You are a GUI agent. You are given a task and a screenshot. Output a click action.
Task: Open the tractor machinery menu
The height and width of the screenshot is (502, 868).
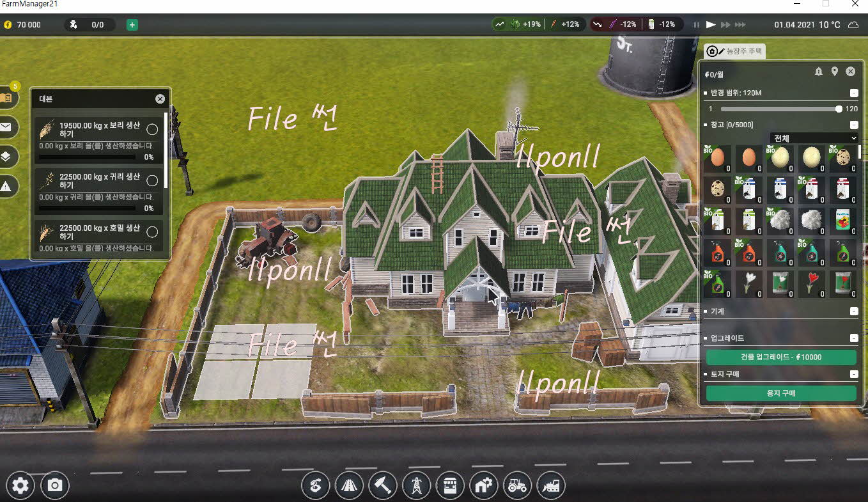tap(517, 486)
